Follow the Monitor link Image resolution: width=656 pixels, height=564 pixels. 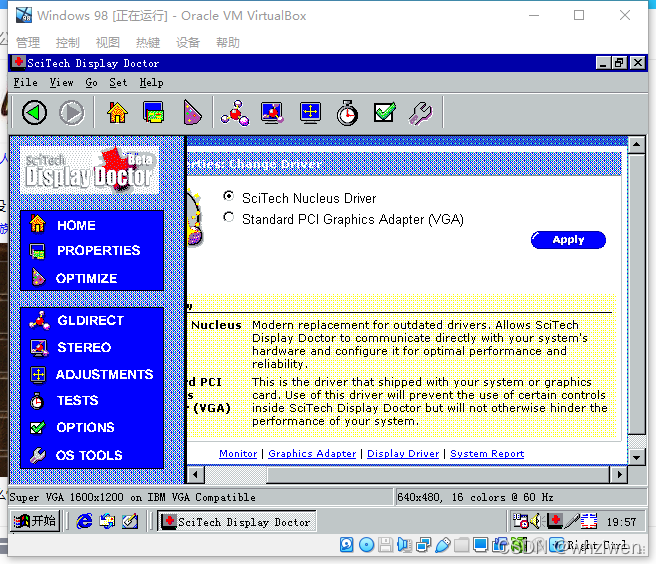[x=238, y=454]
